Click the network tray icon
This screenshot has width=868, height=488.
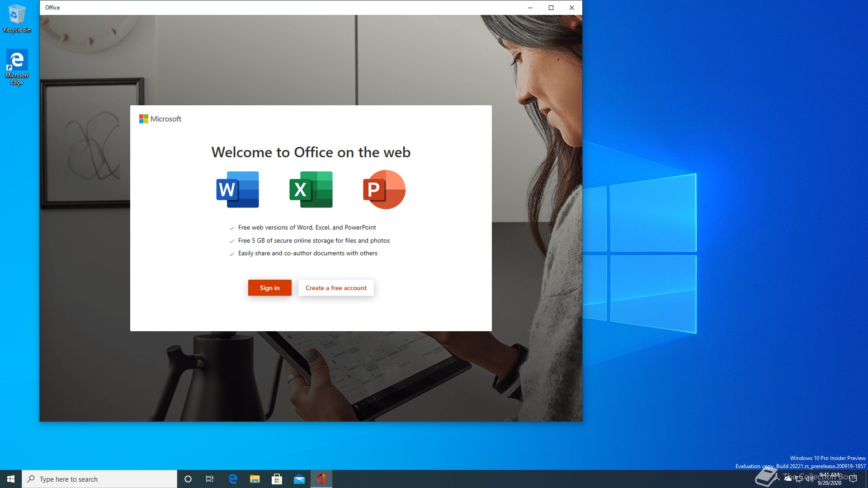click(799, 479)
